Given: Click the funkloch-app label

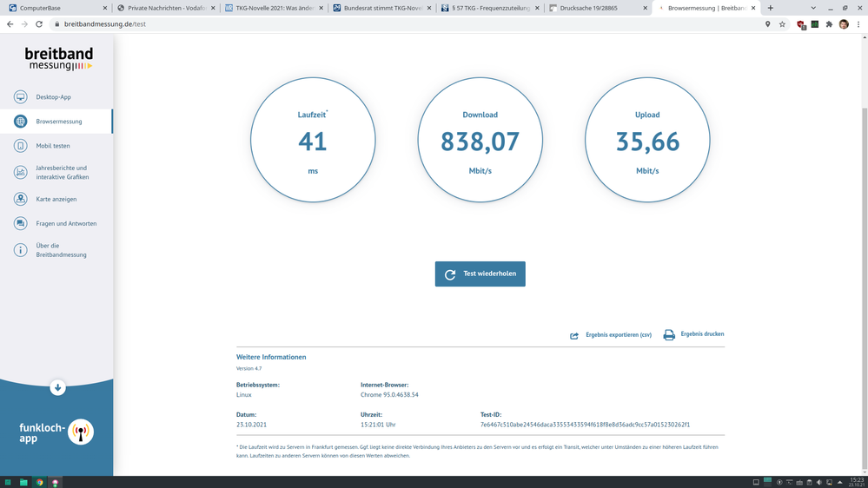Looking at the screenshot, I should click(x=42, y=432).
